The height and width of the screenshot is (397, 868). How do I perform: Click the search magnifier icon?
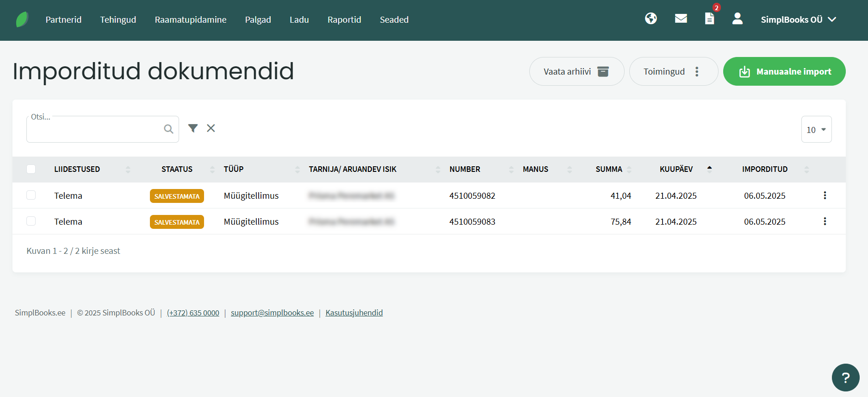tap(168, 129)
